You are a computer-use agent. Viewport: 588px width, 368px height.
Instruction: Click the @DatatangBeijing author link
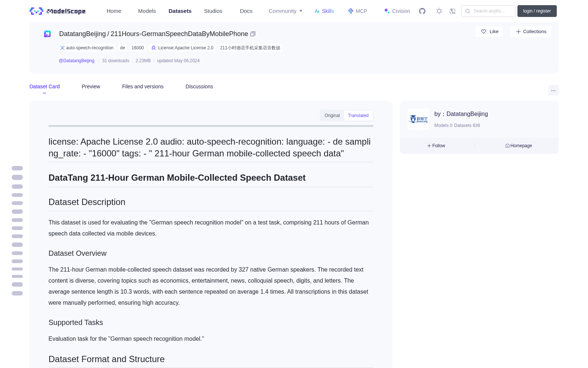click(76, 61)
